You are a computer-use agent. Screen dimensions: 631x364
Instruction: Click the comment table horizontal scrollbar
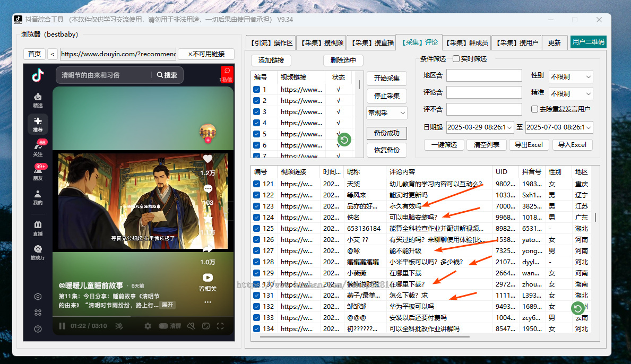(x=365, y=337)
